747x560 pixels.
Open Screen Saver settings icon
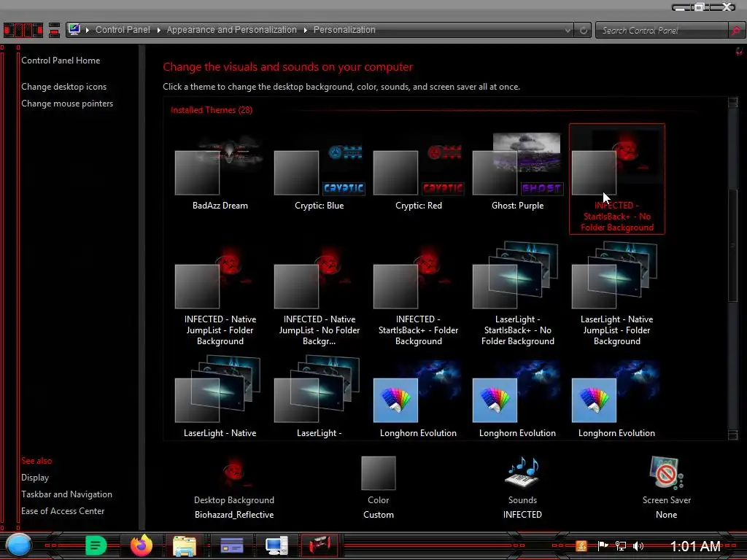pyautogui.click(x=666, y=472)
